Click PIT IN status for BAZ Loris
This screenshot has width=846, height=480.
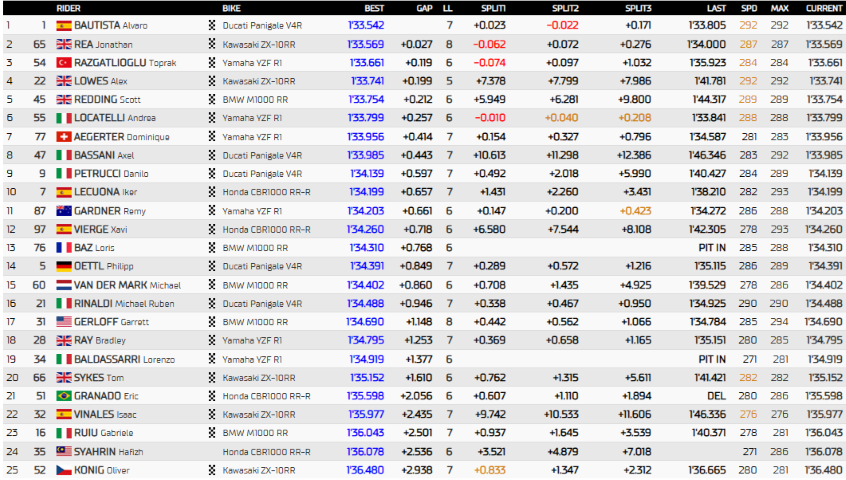tap(712, 248)
